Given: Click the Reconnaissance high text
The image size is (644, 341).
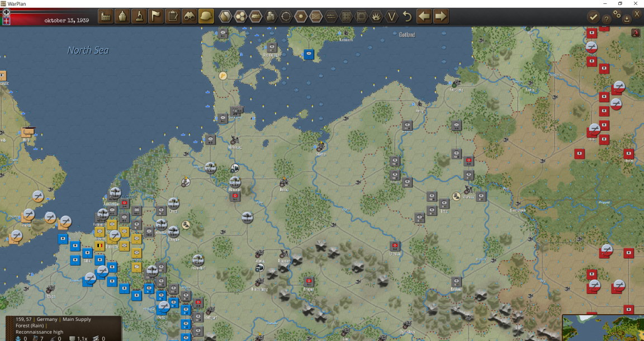Looking at the screenshot, I should pyautogui.click(x=40, y=332).
